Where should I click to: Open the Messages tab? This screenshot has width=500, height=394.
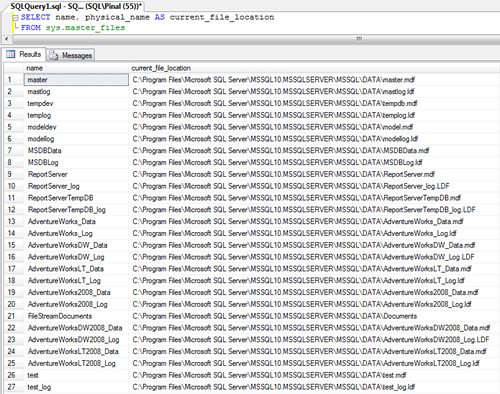point(71,55)
